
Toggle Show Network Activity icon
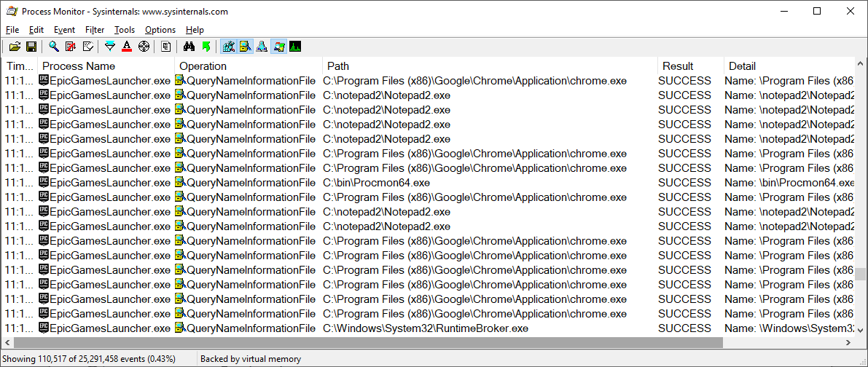[262, 47]
